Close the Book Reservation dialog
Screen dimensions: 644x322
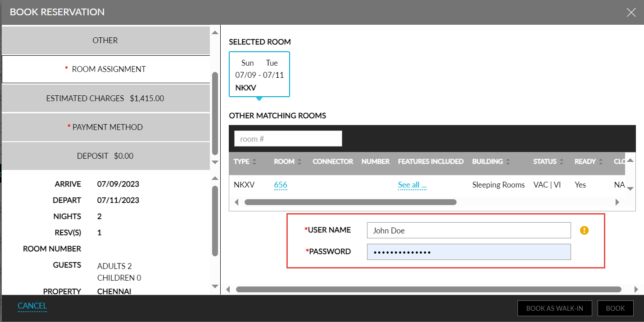pos(631,13)
